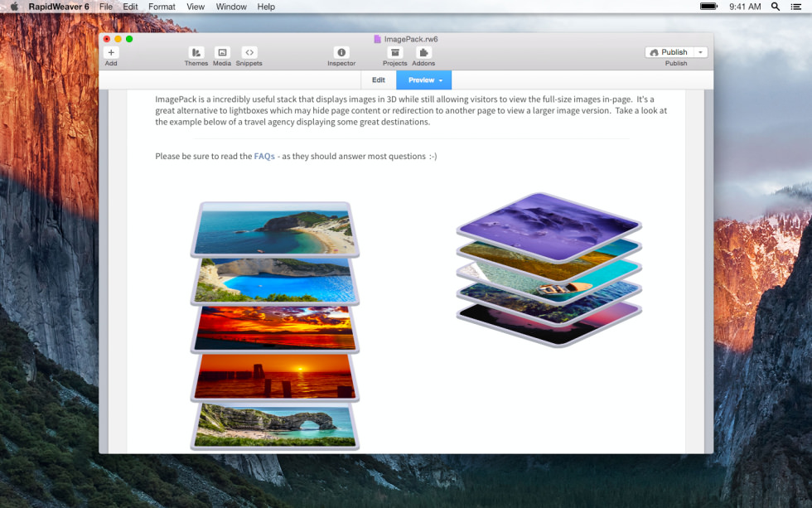The image size is (812, 508).
Task: Open the File menu
Action: [106, 7]
